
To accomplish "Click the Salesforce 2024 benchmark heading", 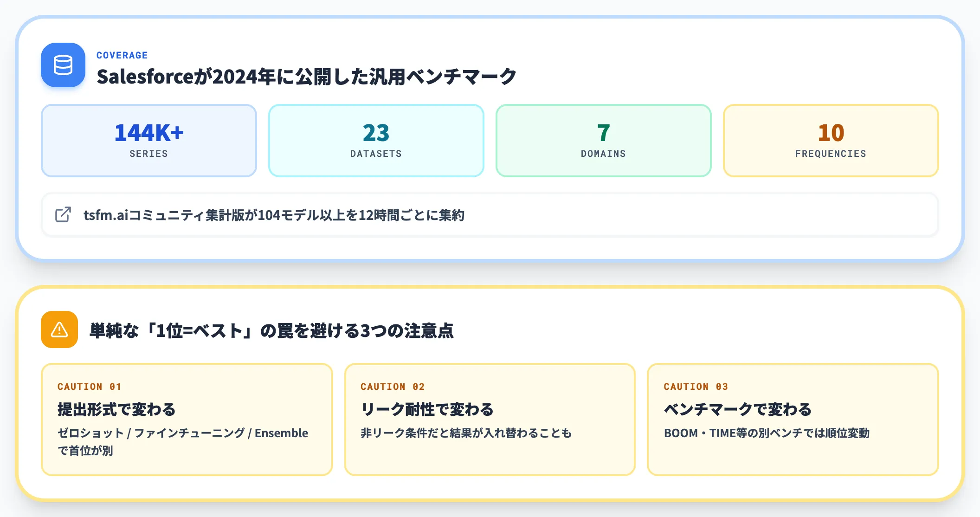I will point(306,77).
